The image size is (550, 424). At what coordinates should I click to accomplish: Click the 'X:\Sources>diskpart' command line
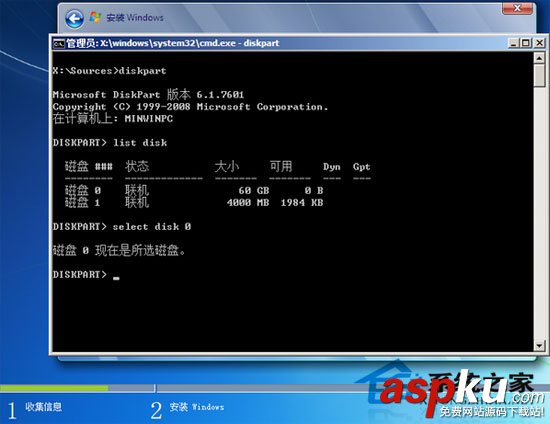coord(109,71)
